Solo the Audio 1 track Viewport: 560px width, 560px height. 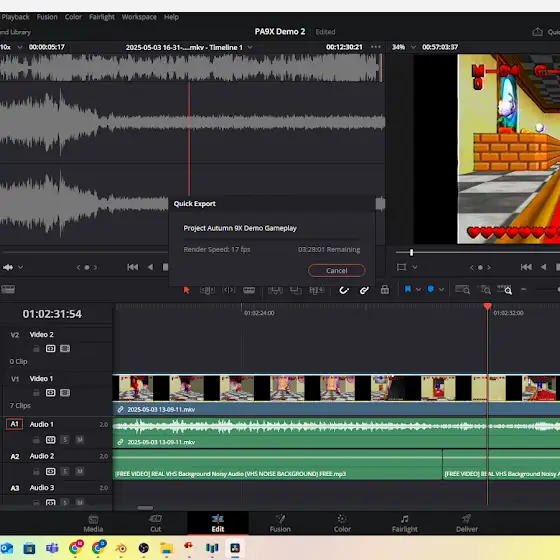[x=65, y=440]
